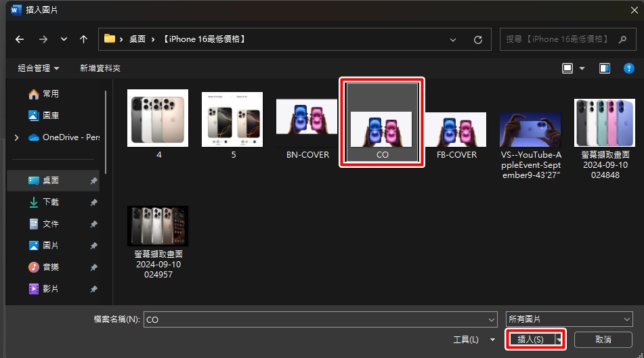
Task: Change view with the view icon
Action: (x=567, y=68)
